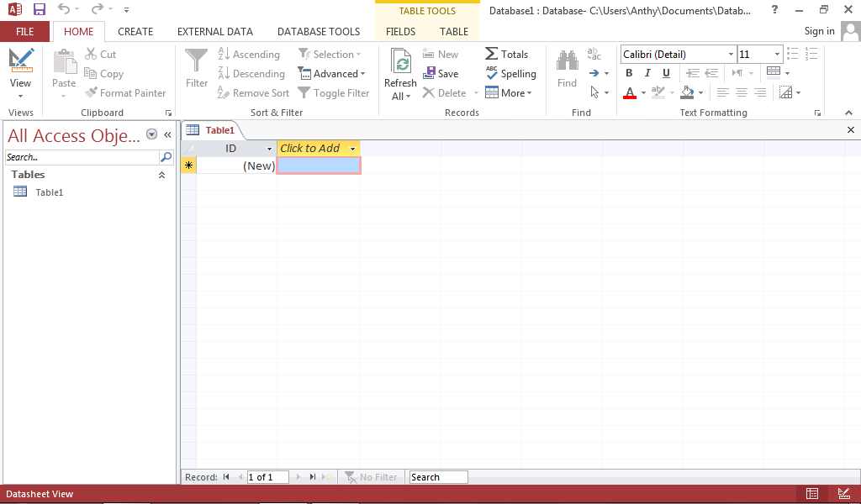861x504 pixels.
Task: Switch to the CREATE ribbon tab
Action: [135, 31]
